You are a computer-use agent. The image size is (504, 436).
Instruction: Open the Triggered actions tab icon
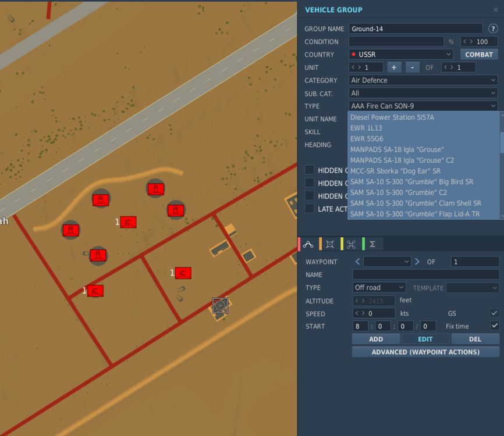[329, 244]
